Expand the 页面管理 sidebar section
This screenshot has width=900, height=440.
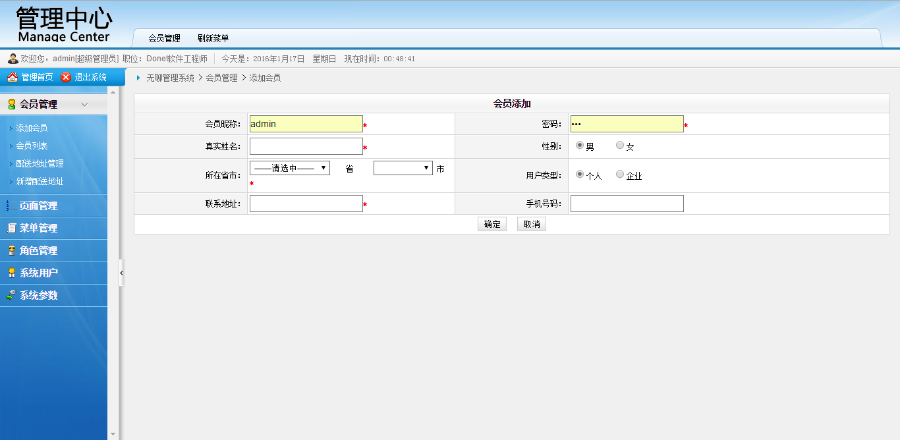(x=53, y=205)
